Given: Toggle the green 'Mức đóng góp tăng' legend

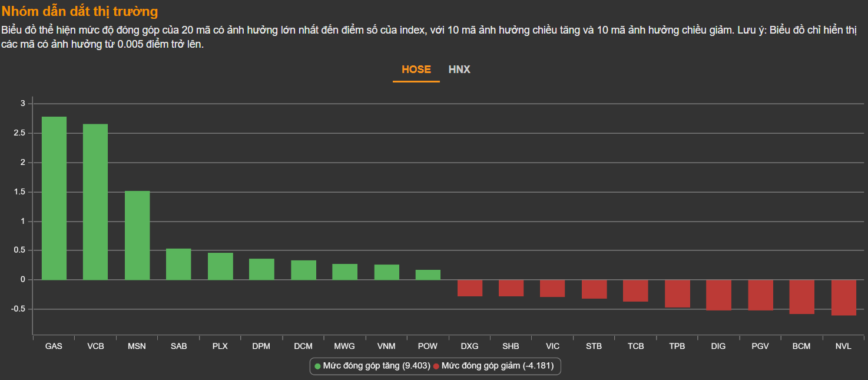Looking at the screenshot, I should tap(372, 366).
